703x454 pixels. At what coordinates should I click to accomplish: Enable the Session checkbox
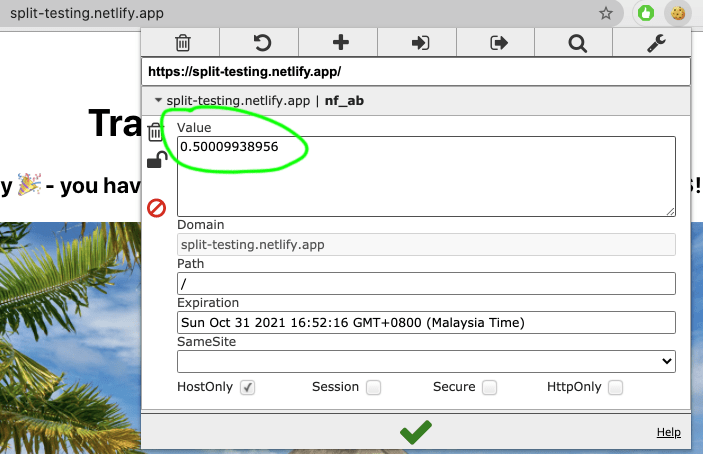[373, 387]
